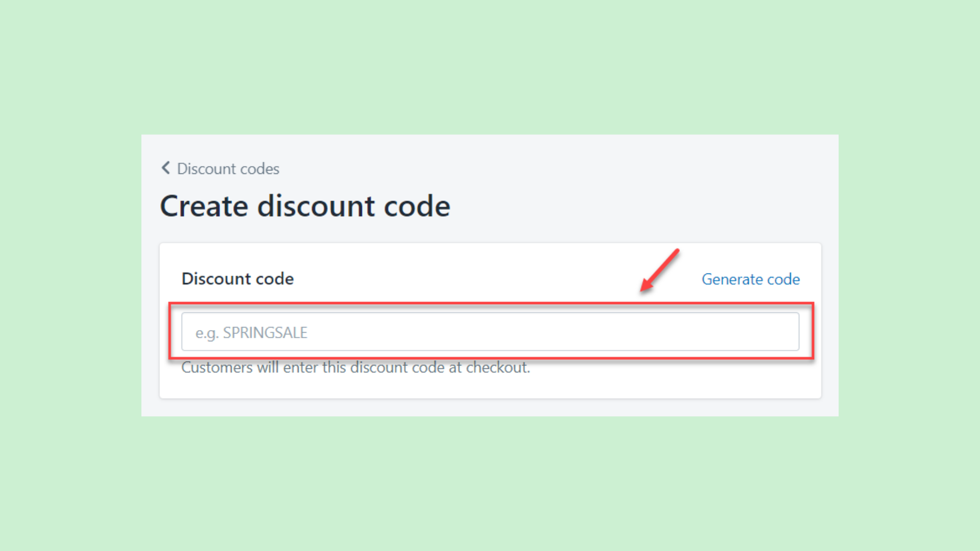Select the checkout helper text below the field
The width and height of the screenshot is (980, 551).
[x=356, y=367]
